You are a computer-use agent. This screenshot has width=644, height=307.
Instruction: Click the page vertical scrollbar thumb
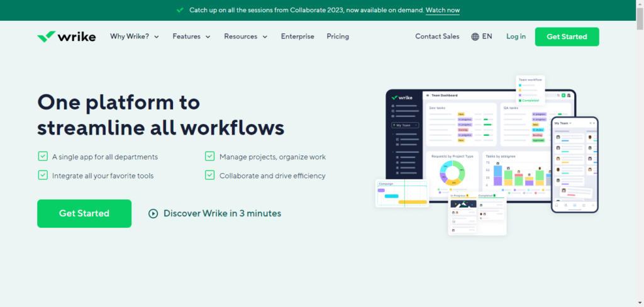click(640, 18)
